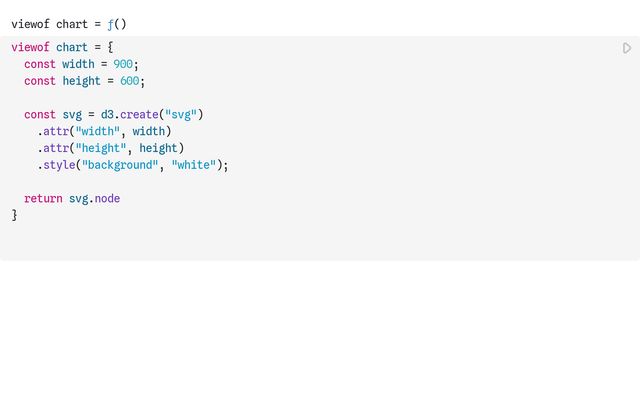Click the "width" string inside .attr

point(98,131)
